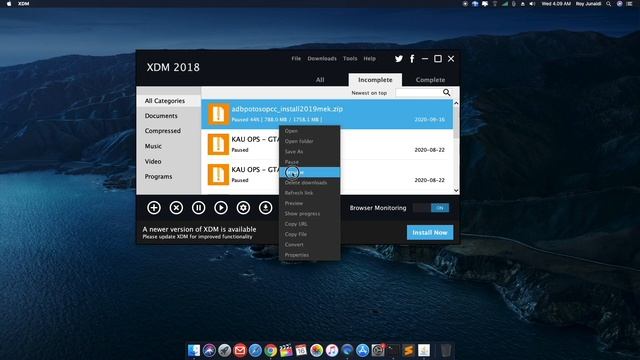Open Photos app from the dock
640x360 pixels.
coord(316,350)
